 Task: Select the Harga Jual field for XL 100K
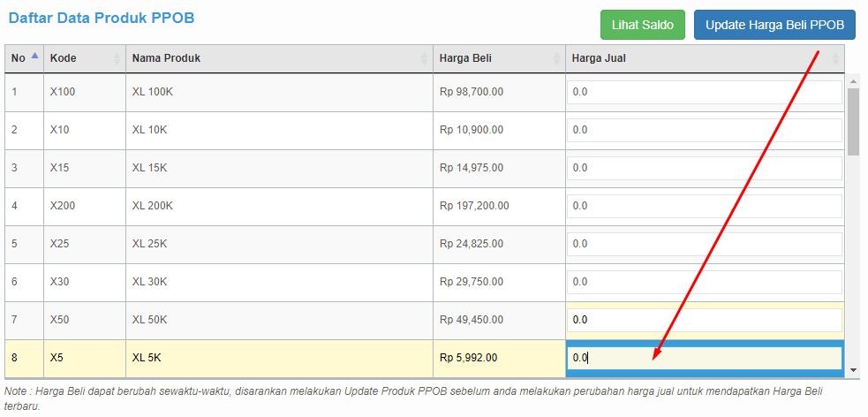tap(704, 92)
